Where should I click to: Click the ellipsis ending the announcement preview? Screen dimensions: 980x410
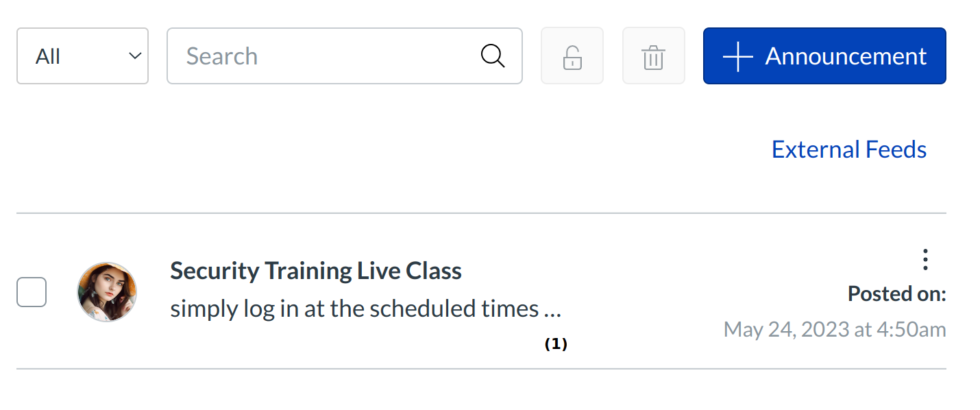tap(552, 310)
